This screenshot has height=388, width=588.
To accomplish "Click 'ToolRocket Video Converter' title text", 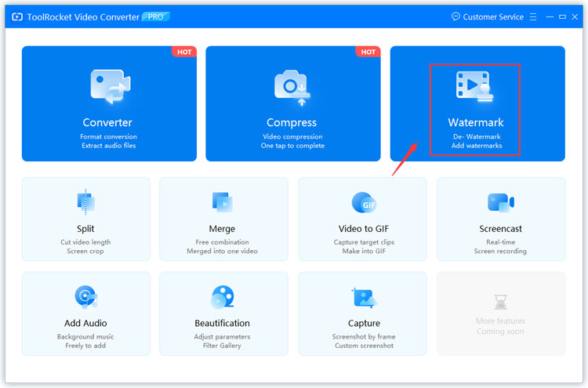I will pyautogui.click(x=83, y=17).
